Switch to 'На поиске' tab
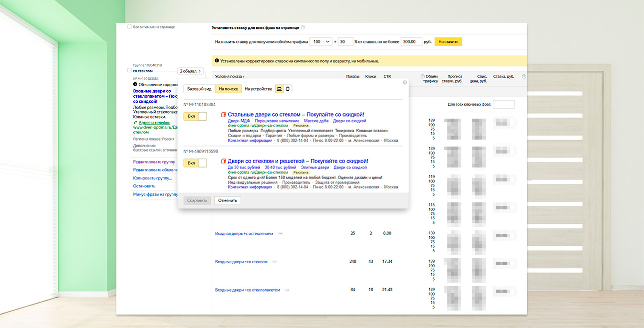This screenshot has height=328, width=644. point(228,89)
